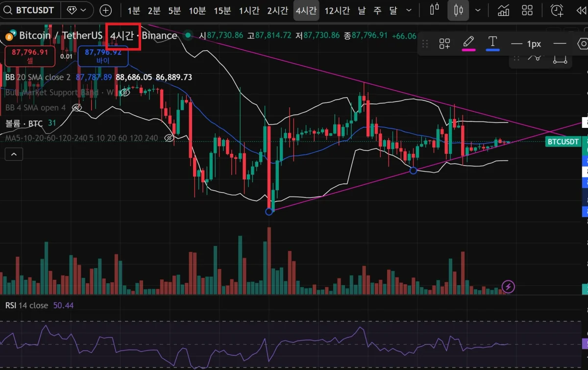The width and height of the screenshot is (588, 370).
Task: Grab the floating drawing toolbar handle
Action: 425,44
